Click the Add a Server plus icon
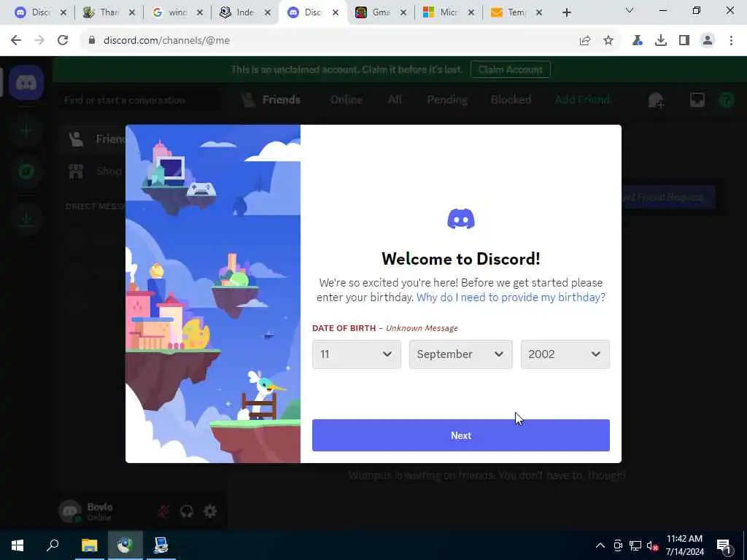 pos(26,130)
